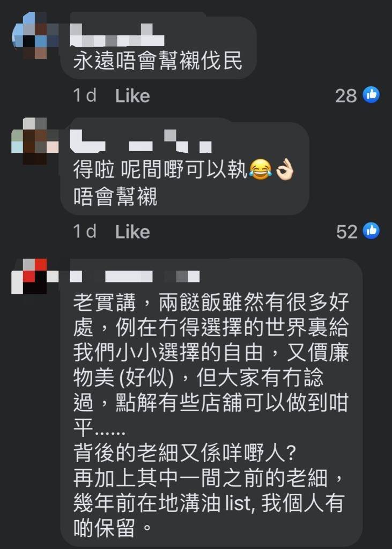View who reacted via the 28 count
The image size is (392, 549).
(x=346, y=95)
